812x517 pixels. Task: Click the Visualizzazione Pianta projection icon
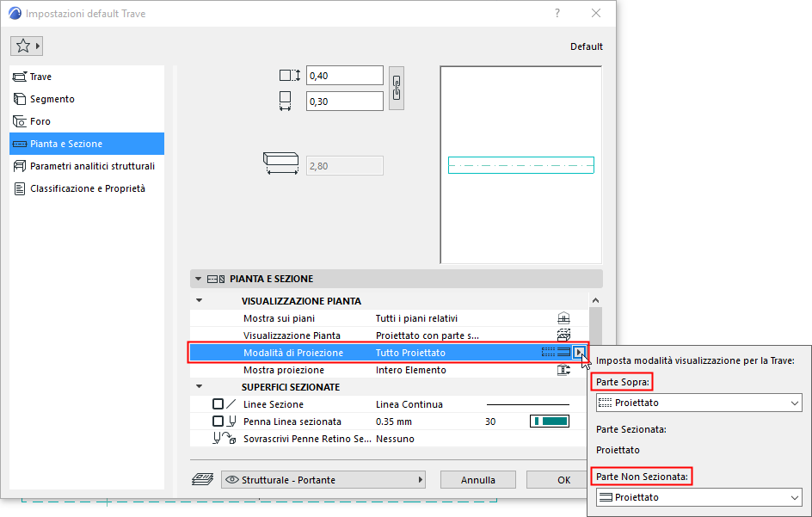563,335
